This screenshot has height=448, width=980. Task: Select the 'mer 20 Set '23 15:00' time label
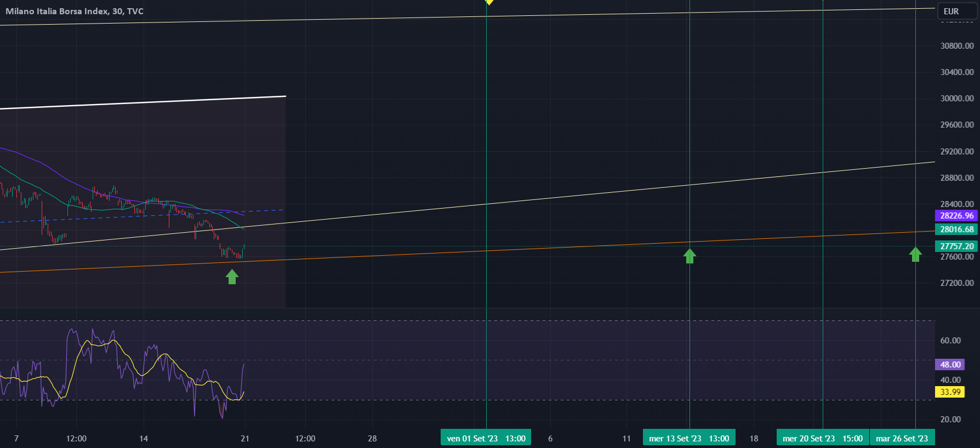click(x=822, y=438)
